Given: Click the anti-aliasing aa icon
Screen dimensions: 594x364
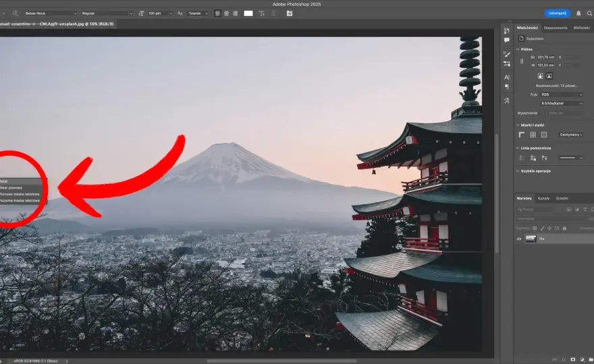Looking at the screenshot, I should tap(180, 13).
